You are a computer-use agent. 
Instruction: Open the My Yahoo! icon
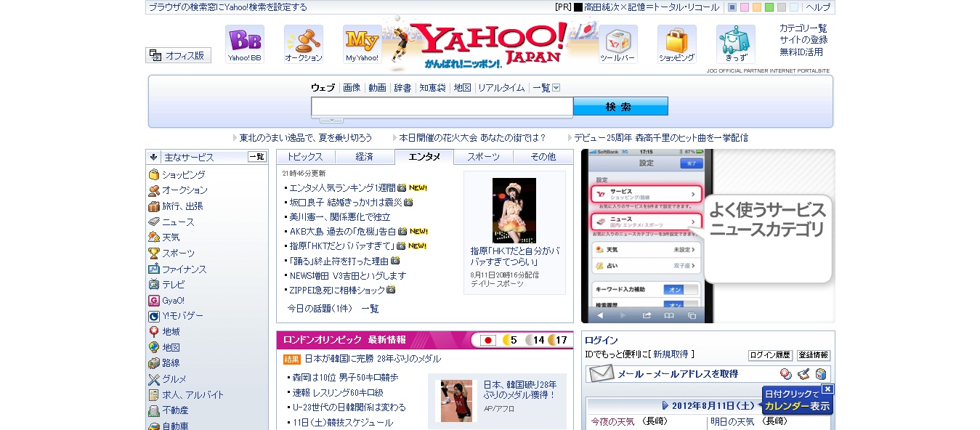click(x=362, y=44)
